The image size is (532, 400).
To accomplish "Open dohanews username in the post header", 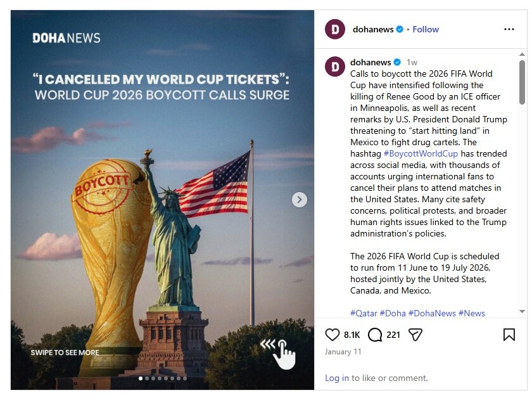I will pyautogui.click(x=373, y=29).
